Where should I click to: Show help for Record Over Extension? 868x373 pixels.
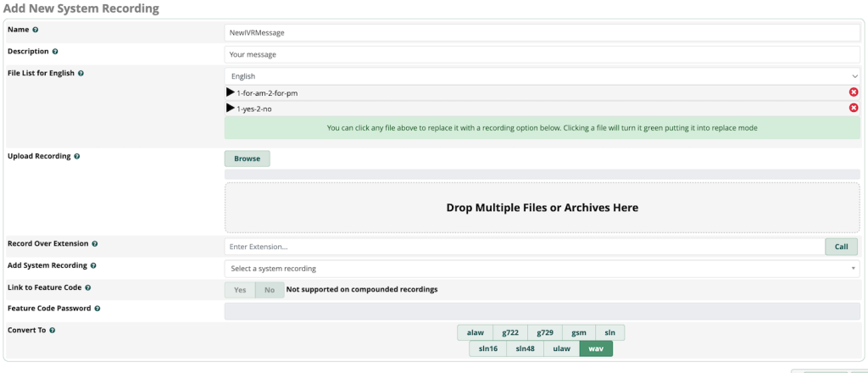point(94,244)
